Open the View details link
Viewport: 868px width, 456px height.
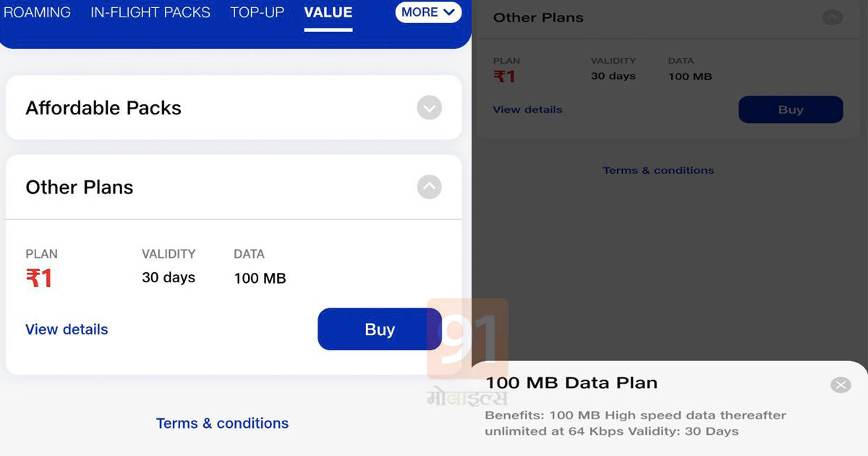[x=66, y=329]
